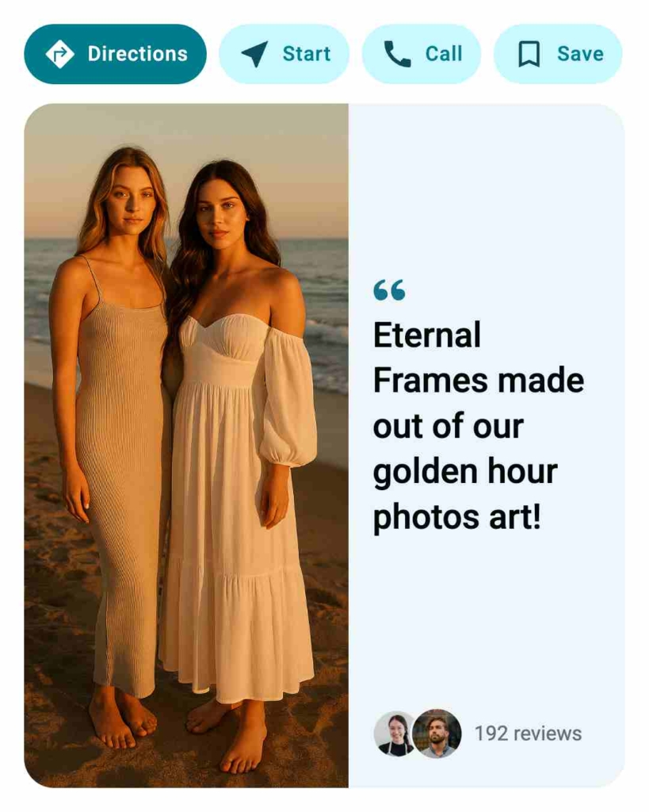Click the Call label text
Viewport: 649px width, 812px height.
[x=444, y=54]
